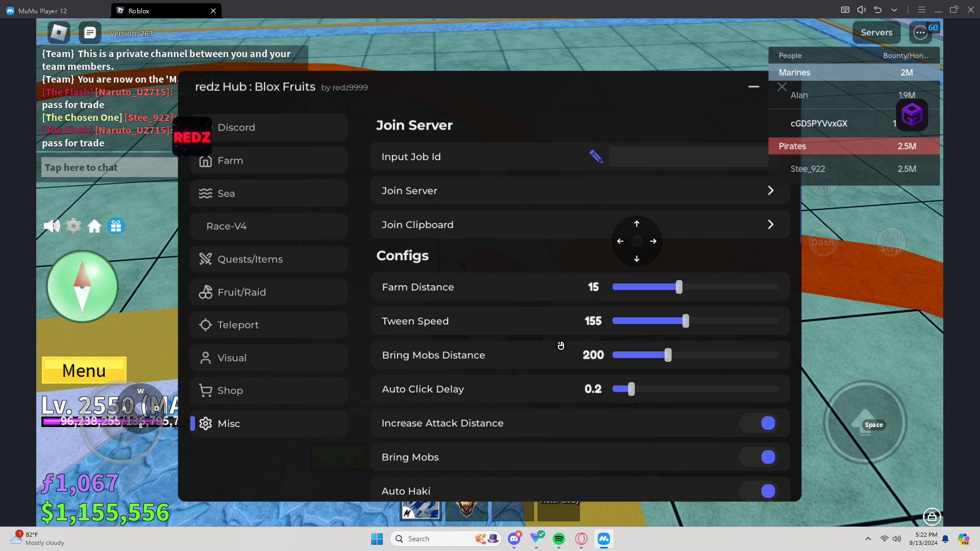Click the Marines team header row
The height and width of the screenshot is (551, 980).
point(853,72)
